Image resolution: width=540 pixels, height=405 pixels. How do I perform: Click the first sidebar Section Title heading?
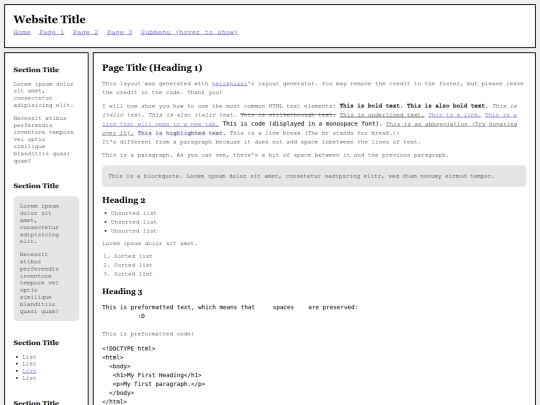(x=36, y=70)
